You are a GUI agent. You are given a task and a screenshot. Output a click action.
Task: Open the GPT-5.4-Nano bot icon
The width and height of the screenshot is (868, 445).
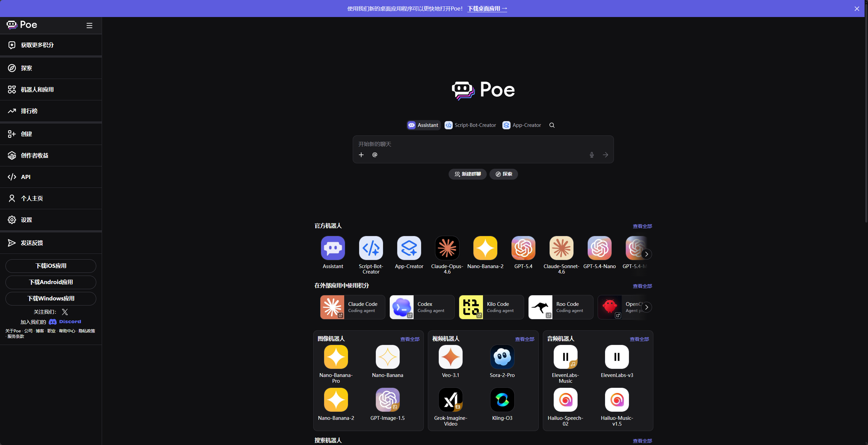pyautogui.click(x=600, y=248)
